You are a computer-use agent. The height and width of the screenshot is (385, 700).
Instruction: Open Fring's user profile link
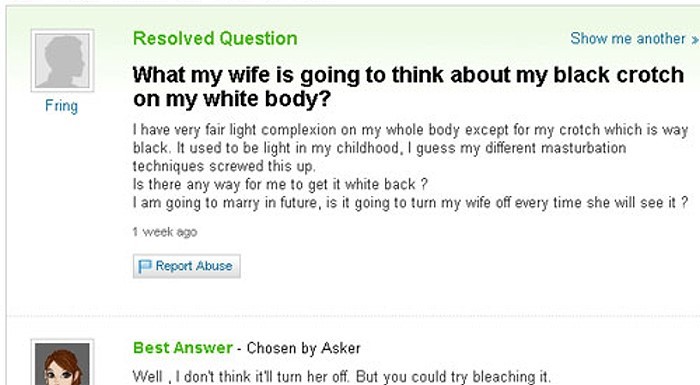[x=62, y=106]
